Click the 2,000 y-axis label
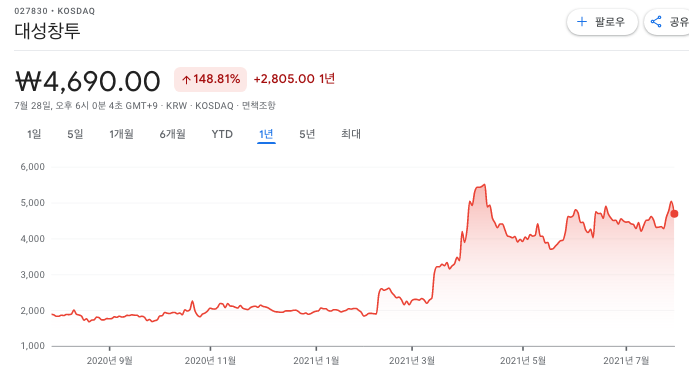The height and width of the screenshot is (379, 689). click(33, 311)
